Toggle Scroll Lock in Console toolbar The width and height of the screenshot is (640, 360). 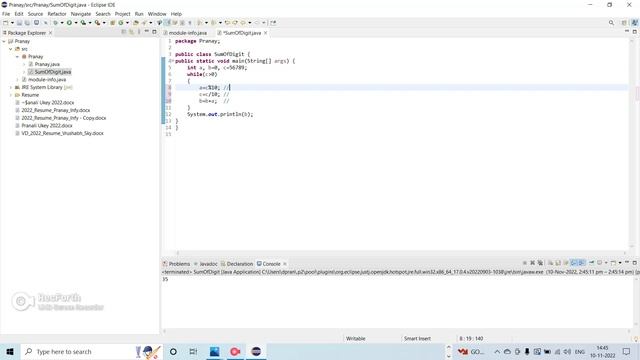tap(558, 263)
